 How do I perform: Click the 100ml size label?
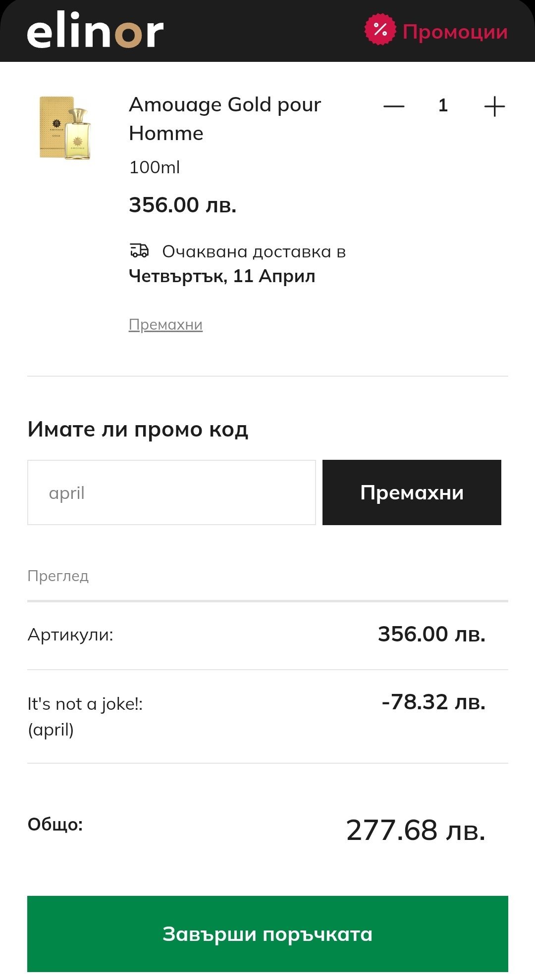154,167
